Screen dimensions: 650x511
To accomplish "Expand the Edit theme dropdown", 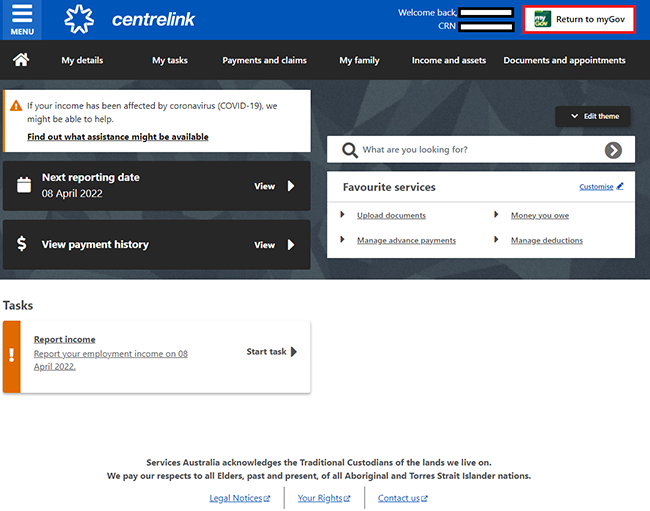I will [x=594, y=116].
